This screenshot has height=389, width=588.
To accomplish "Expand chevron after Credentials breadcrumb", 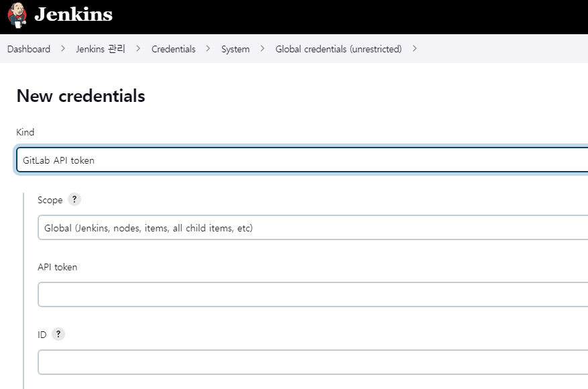I will tap(208, 49).
